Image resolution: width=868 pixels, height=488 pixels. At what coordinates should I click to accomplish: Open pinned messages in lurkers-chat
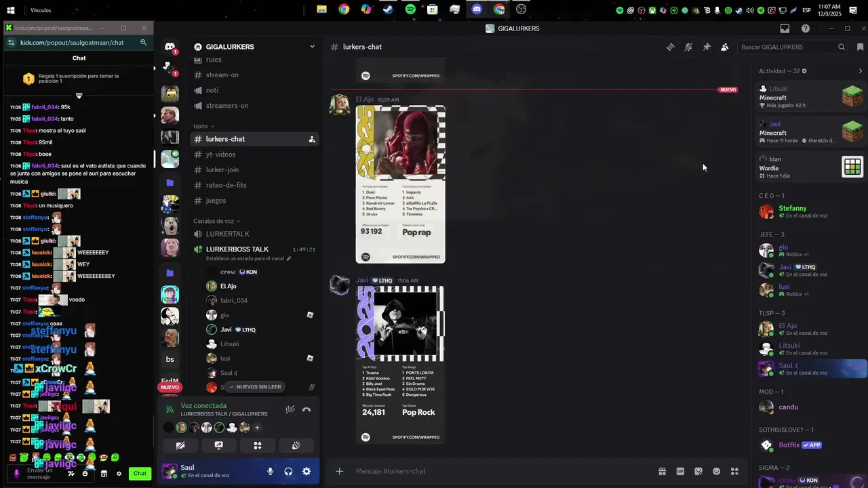707,47
